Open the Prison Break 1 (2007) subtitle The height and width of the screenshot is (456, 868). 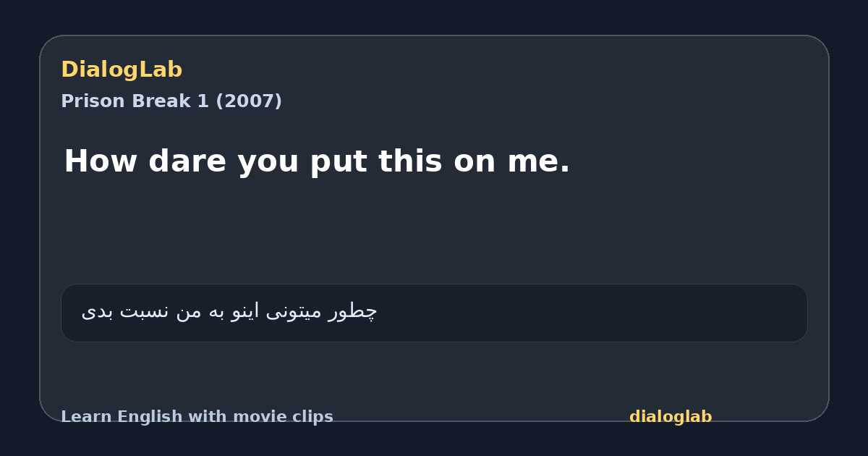(x=171, y=101)
